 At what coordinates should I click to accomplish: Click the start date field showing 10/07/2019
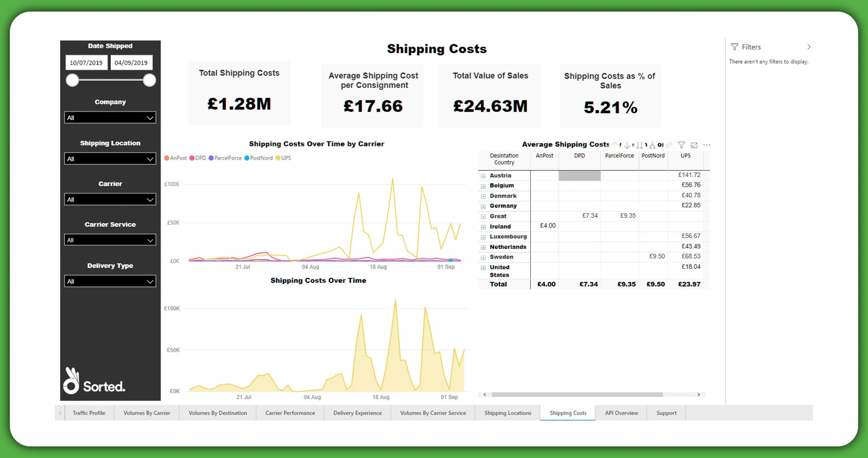pos(86,62)
